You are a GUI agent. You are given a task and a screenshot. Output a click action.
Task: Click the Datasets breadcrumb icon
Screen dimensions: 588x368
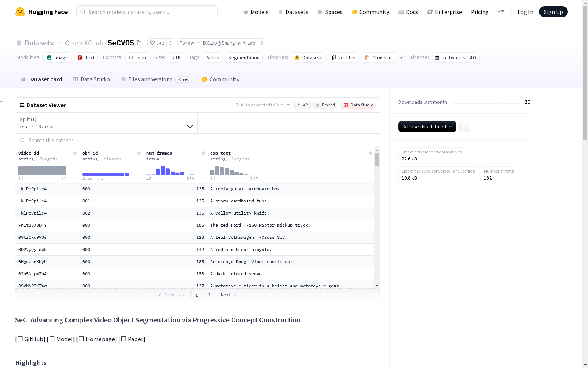tap(19, 43)
